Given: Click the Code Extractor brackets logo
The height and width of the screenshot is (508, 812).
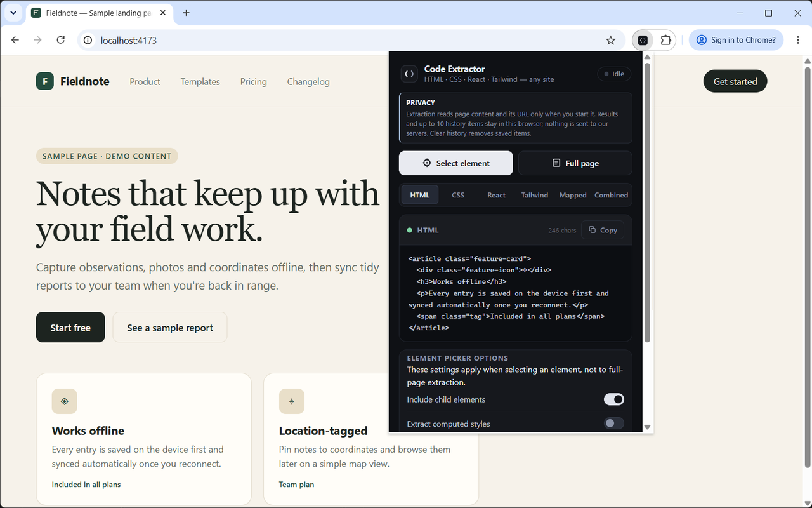Looking at the screenshot, I should tap(409, 74).
